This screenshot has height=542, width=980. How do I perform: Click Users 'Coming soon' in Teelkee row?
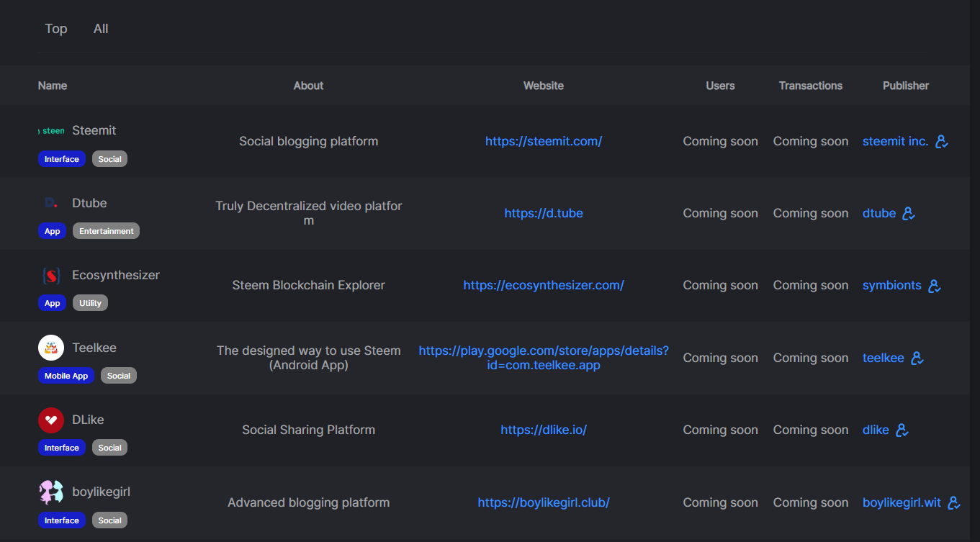(720, 358)
